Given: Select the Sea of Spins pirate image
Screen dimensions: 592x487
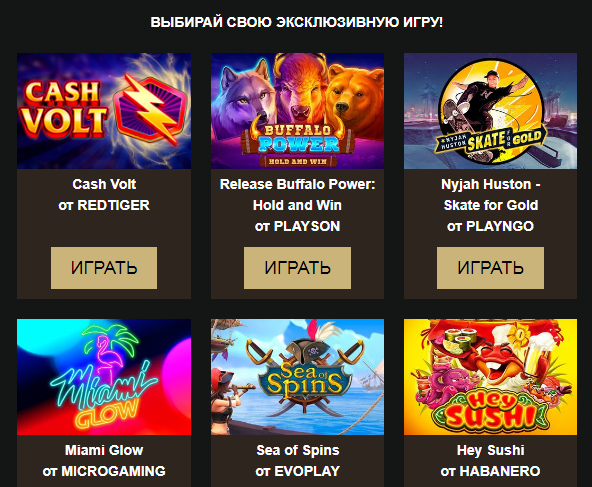Looking at the screenshot, I should coord(298,377).
